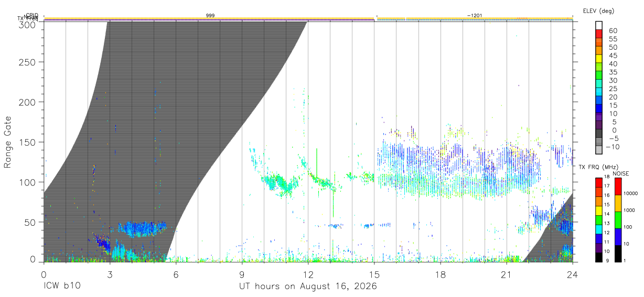The image size is (644, 297).
Task: Click the "CPID" label at the top left
Action: 31,15
